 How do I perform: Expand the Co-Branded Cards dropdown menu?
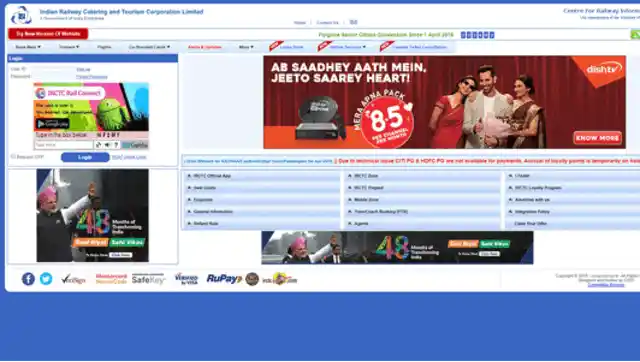(149, 47)
